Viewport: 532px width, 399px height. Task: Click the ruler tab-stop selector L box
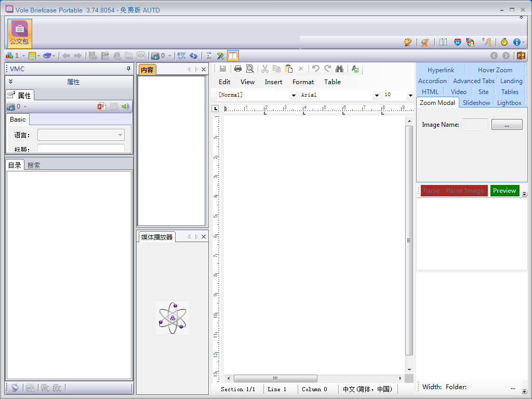(215, 109)
